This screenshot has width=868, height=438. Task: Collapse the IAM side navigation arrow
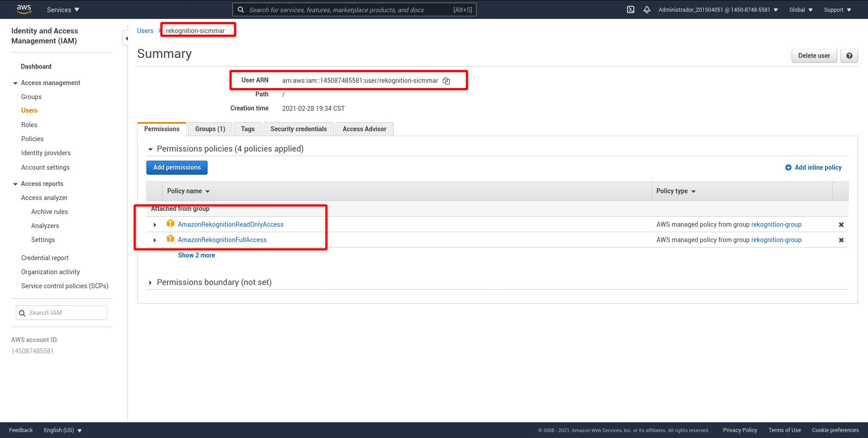126,38
